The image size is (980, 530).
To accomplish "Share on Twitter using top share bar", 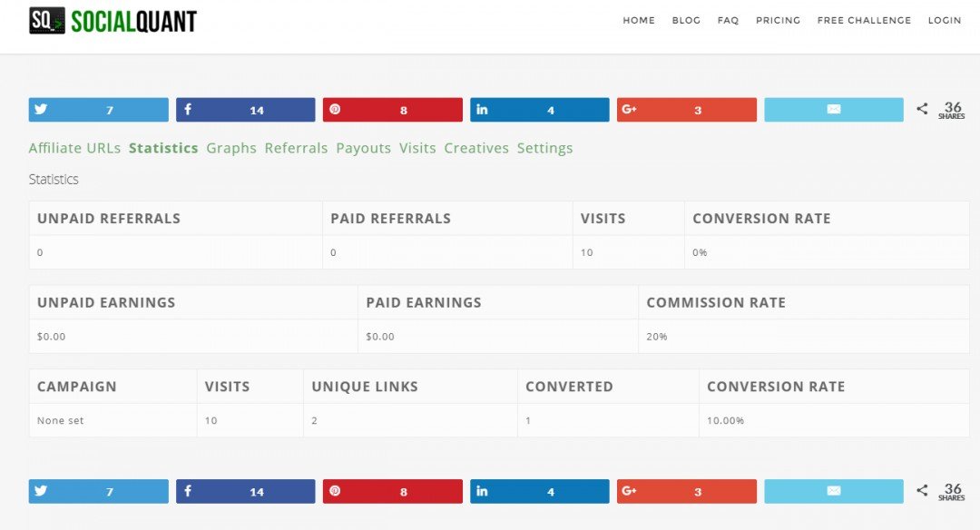I will [x=98, y=110].
